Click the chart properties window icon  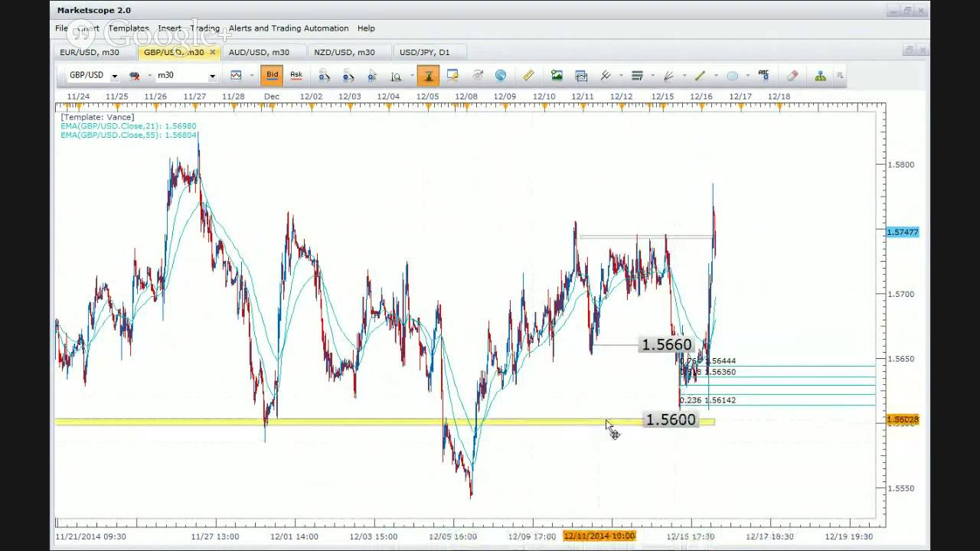[452, 75]
